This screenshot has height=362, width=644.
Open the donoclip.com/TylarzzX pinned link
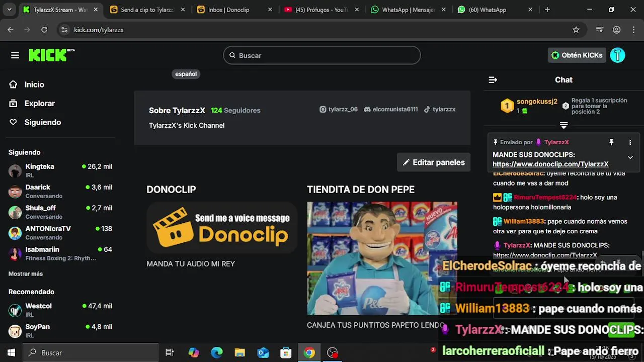550,164
